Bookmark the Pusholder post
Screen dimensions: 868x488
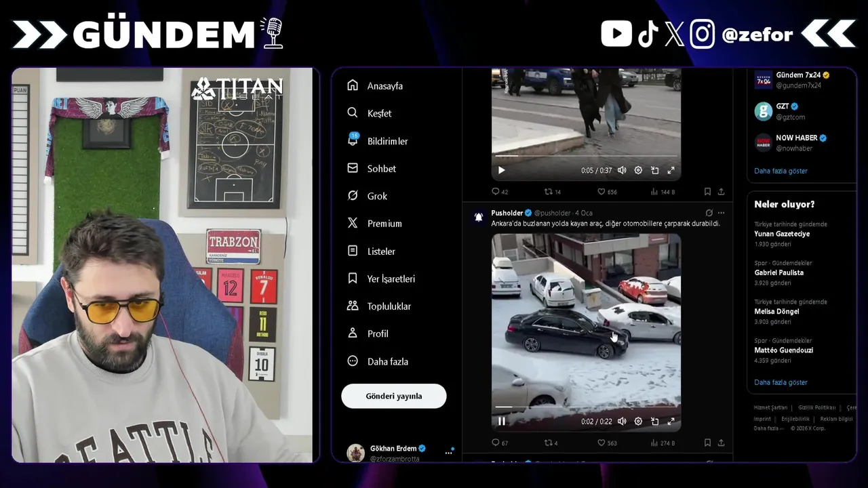[707, 443]
